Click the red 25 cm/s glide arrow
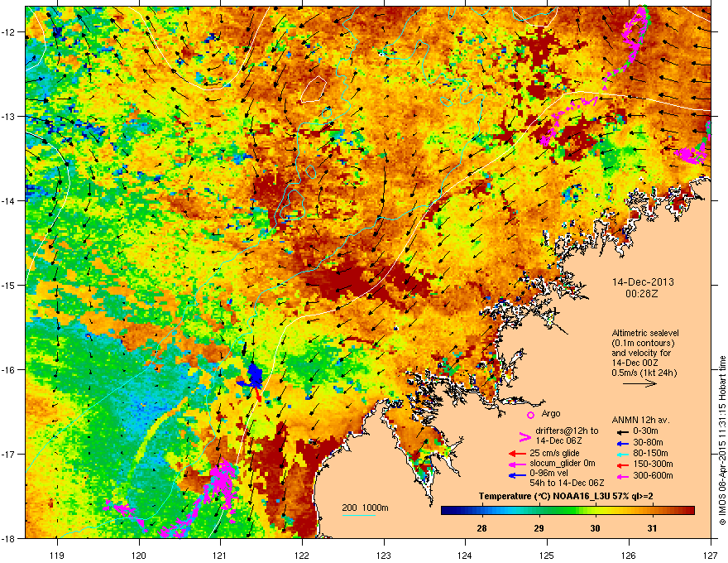Screen dimensions: 728x563 (x=517, y=454)
